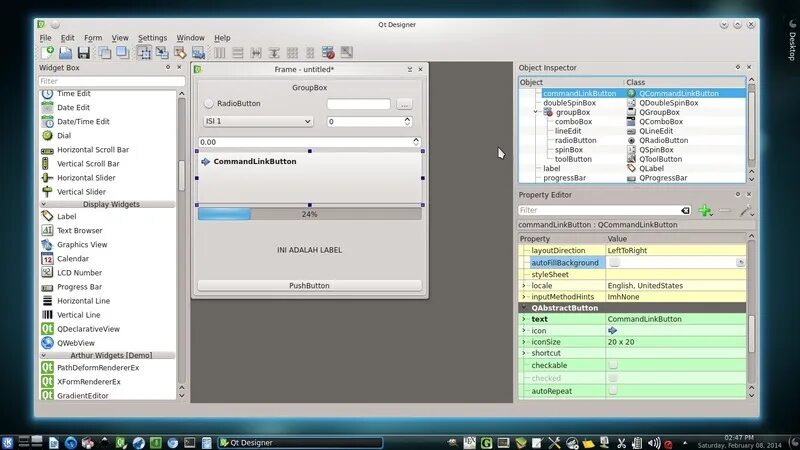Image resolution: width=800 pixels, height=450 pixels.
Task: Switch to Edit Tab Order mode
Action: pyautogui.click(x=198, y=52)
